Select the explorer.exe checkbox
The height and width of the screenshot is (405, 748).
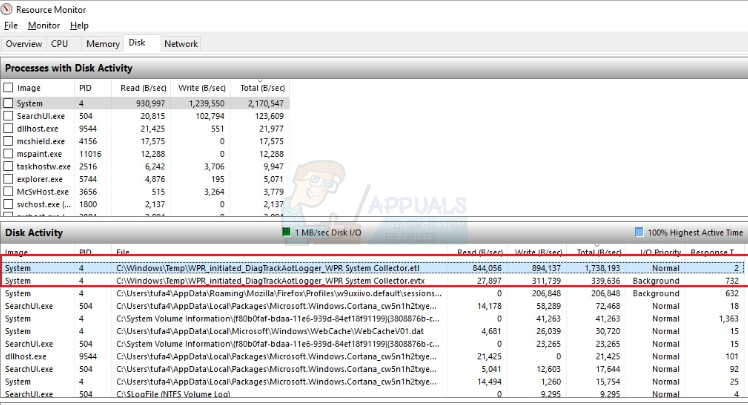point(9,179)
